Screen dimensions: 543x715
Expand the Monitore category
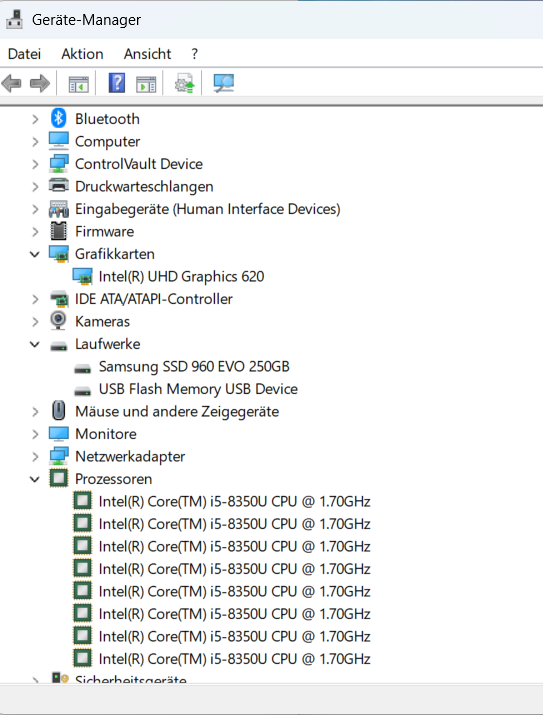click(35, 434)
